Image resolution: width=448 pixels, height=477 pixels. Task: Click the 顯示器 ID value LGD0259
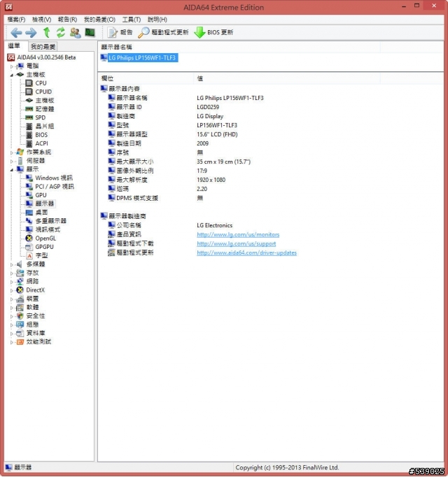click(x=208, y=107)
